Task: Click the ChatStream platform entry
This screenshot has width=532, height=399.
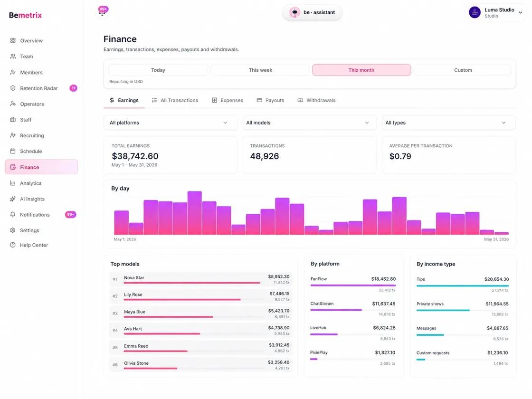Action: (x=353, y=308)
